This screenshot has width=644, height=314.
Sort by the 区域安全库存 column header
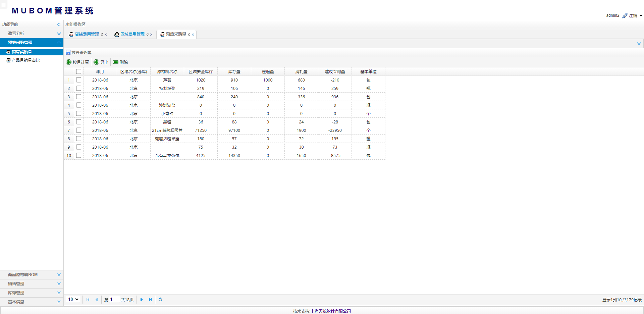[x=201, y=72]
